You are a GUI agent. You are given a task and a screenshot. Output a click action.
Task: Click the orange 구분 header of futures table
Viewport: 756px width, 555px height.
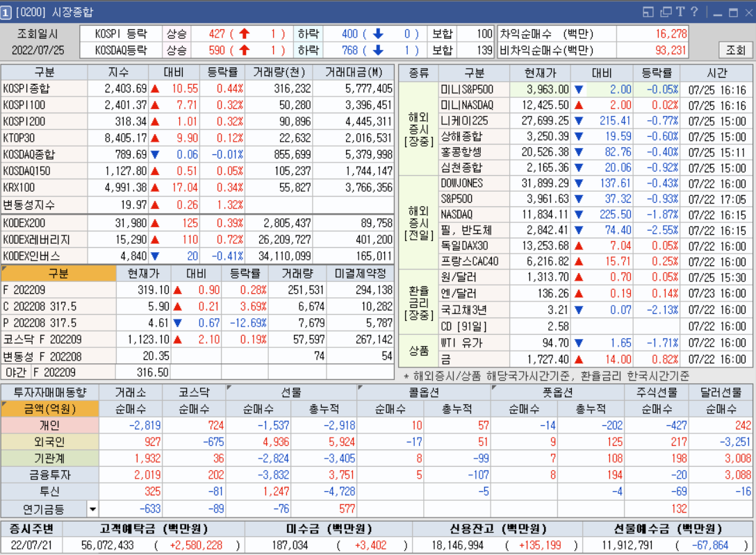click(58, 274)
